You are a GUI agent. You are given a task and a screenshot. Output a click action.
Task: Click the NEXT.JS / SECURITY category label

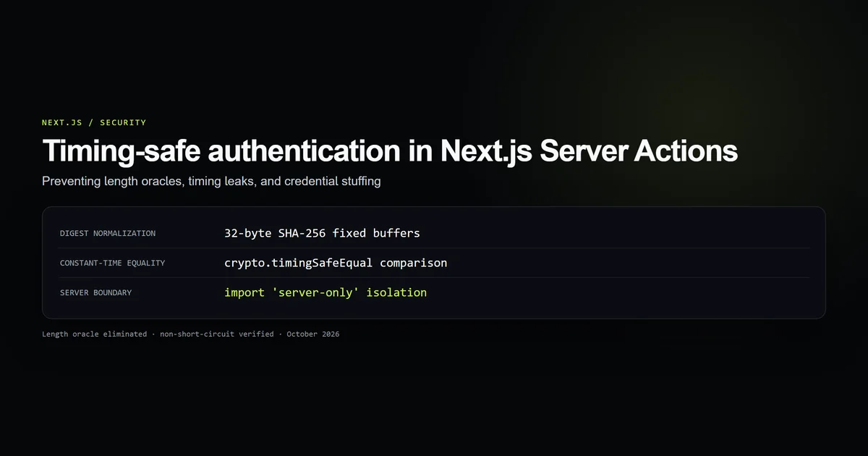coord(94,122)
